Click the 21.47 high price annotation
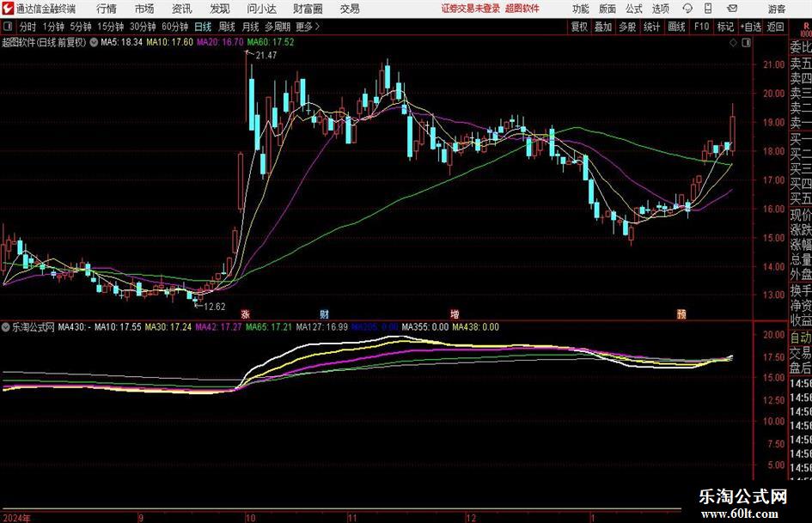 coord(266,56)
